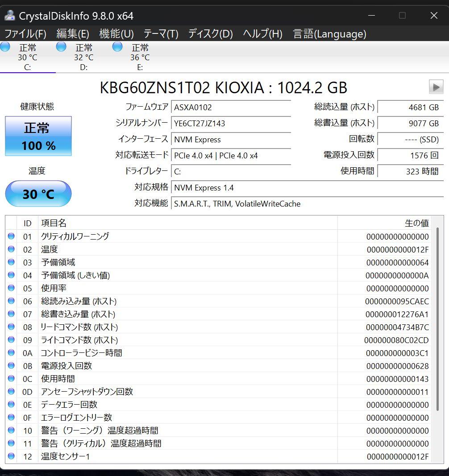The width and height of the screenshot is (449, 476).
Task: Click the transfer mode field PCIe 4.0 x4
Action: (231, 155)
